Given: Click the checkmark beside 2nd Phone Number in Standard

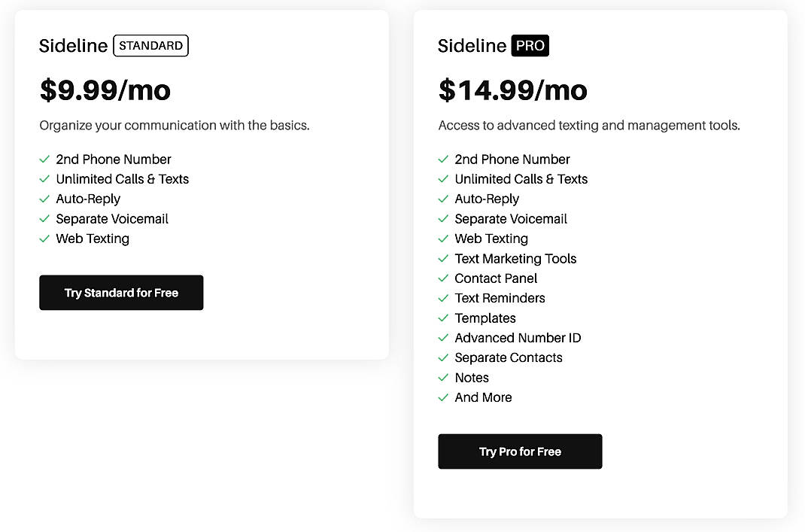Looking at the screenshot, I should (44, 160).
